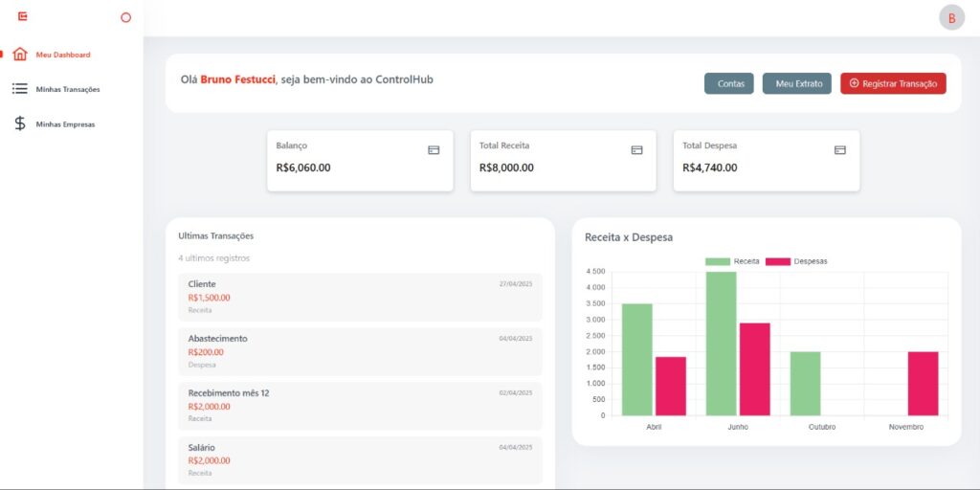The width and height of the screenshot is (980, 490).
Task: Open the user avatar B menu
Action: 951,17
